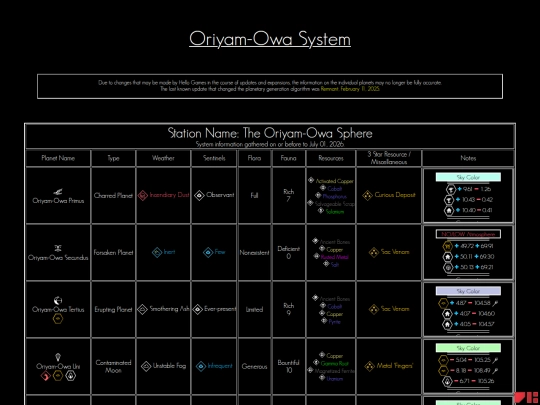The image size is (540, 405).
Task: Click the Planet Name column header
Action: (58, 158)
